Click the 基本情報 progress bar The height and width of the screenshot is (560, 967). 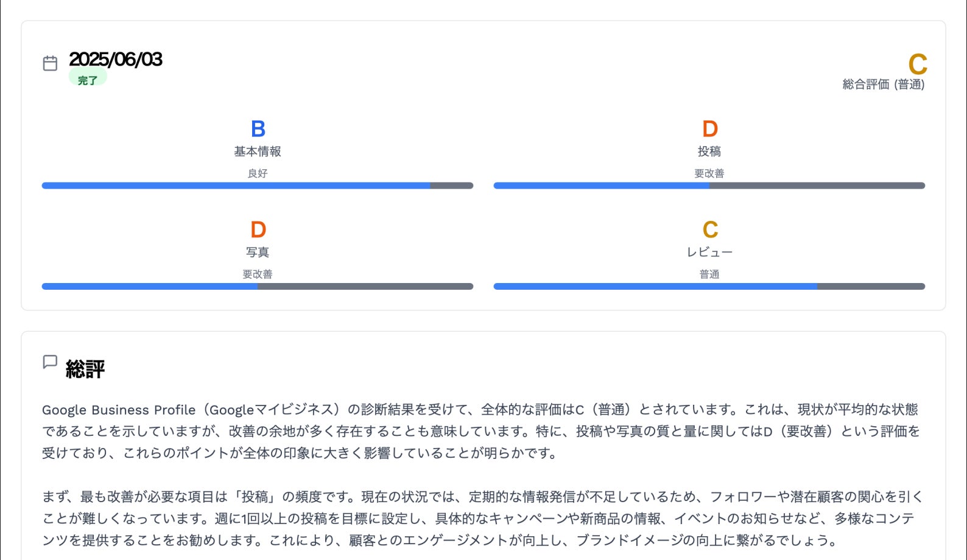[x=258, y=186]
